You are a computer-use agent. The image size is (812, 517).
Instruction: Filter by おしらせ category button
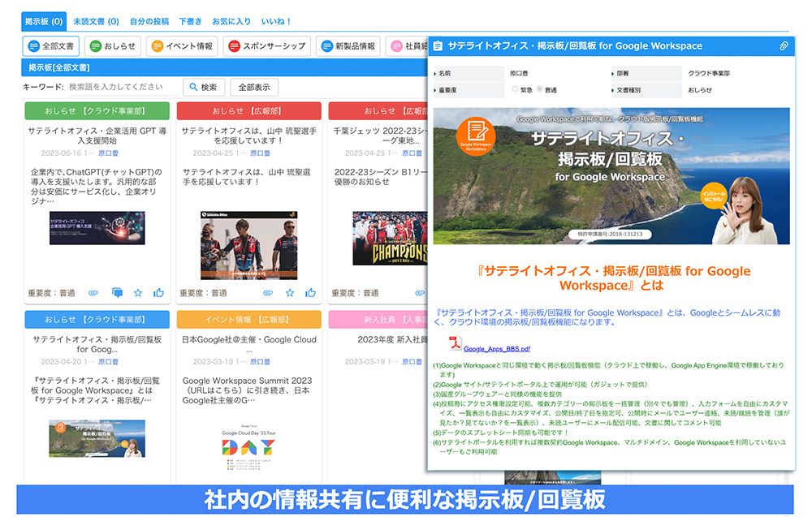point(112,46)
